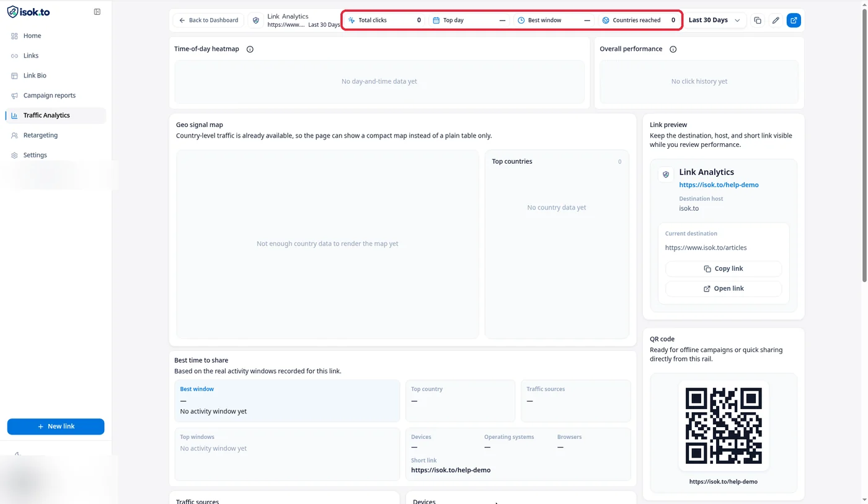Open Settings in sidebar
The image size is (868, 504).
[x=56, y=155]
